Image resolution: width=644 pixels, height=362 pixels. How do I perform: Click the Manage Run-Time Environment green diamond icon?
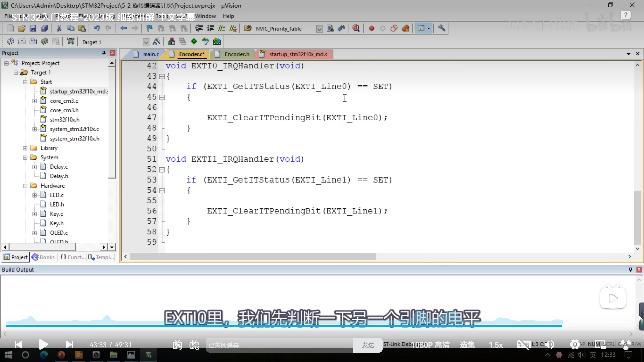(x=194, y=42)
